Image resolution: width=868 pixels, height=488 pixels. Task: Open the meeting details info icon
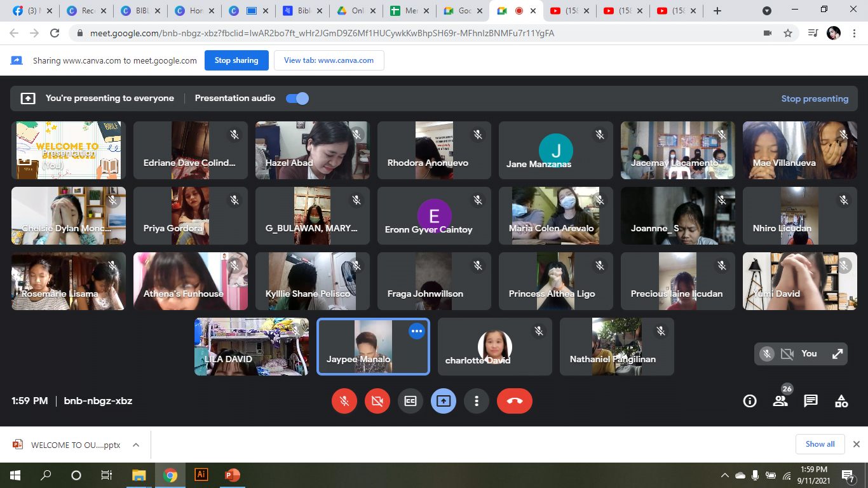click(x=750, y=401)
